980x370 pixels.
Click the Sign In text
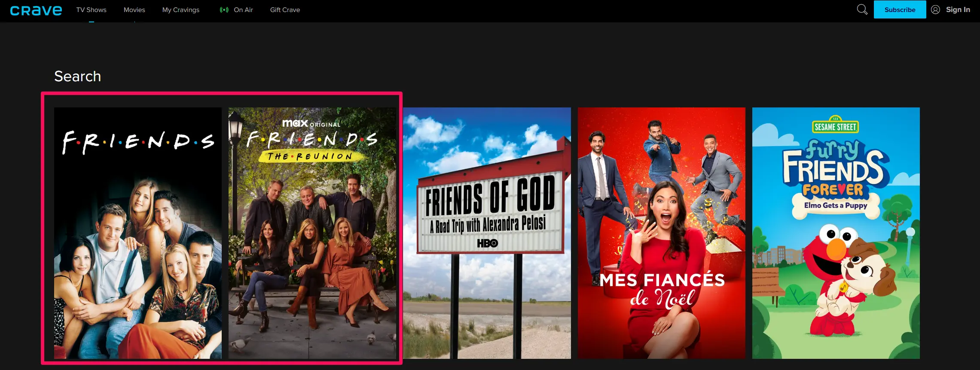pyautogui.click(x=958, y=9)
